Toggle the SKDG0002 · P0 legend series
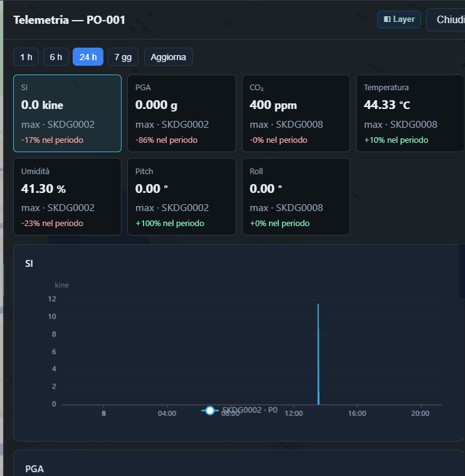465x476 pixels. [239, 410]
